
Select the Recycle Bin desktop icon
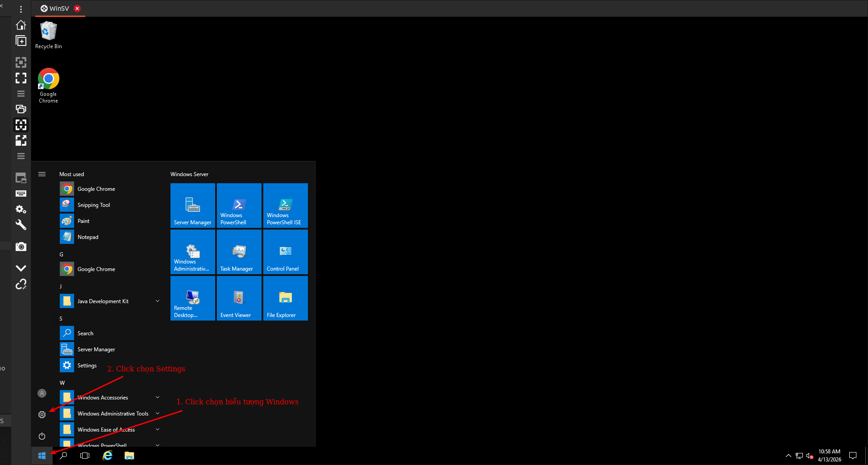pyautogui.click(x=49, y=35)
